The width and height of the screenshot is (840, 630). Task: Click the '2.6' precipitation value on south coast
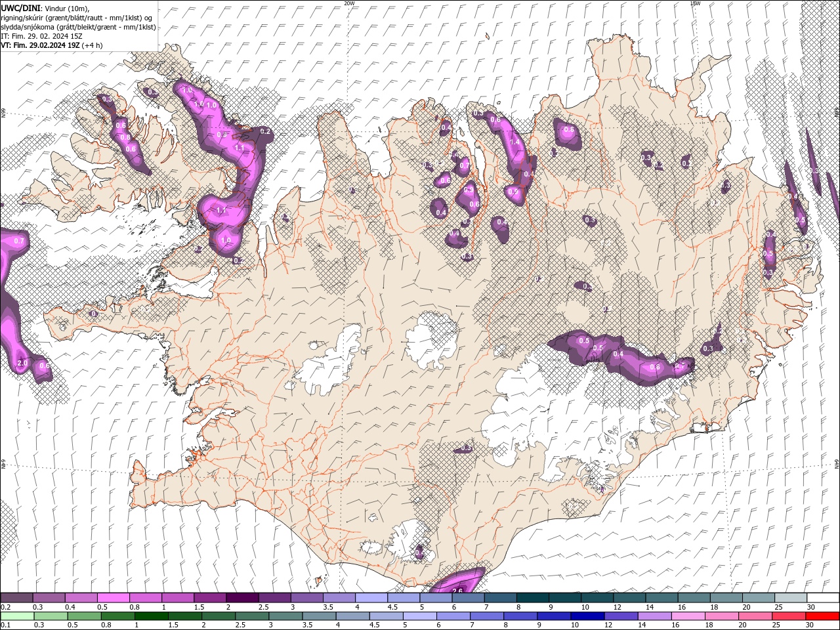tap(458, 591)
